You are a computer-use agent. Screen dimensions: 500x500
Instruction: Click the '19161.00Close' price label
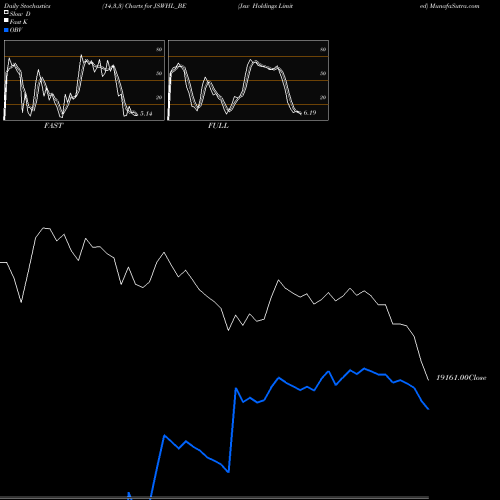[x=461, y=378]
